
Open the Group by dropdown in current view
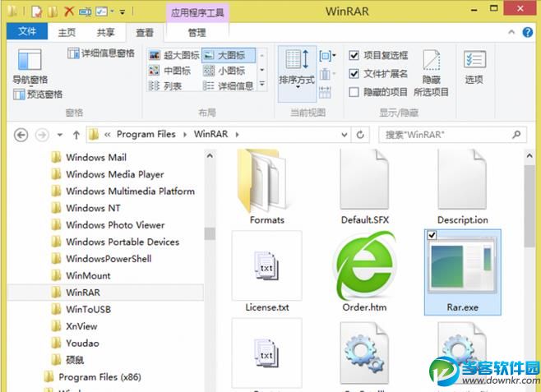[x=327, y=55]
